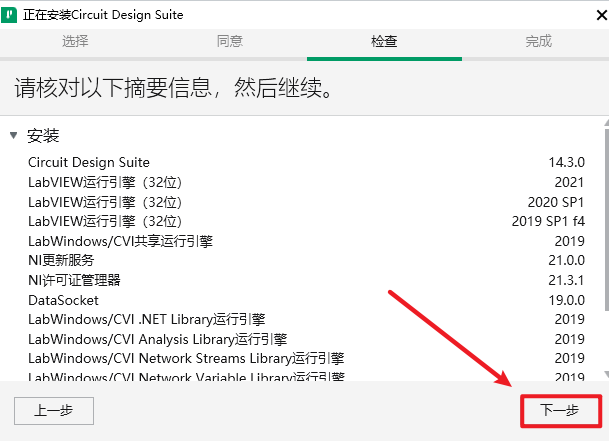Image resolution: width=609 pixels, height=441 pixels.
Task: Select LabVIEW运行引擎 row with version 2021
Action: tap(306, 182)
